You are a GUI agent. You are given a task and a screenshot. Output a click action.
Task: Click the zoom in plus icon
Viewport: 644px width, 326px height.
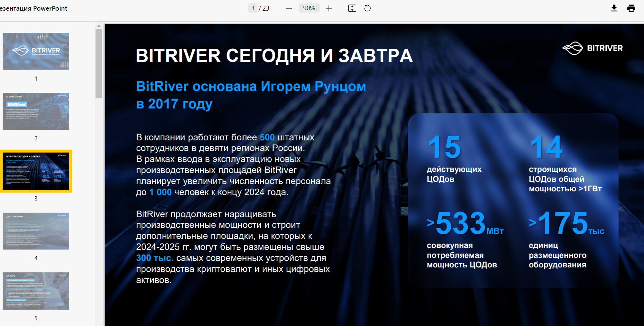(329, 8)
